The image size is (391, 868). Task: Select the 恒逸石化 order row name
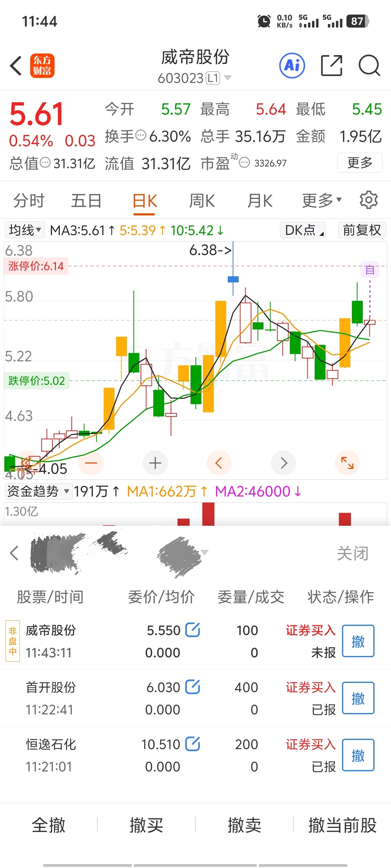click(x=51, y=744)
